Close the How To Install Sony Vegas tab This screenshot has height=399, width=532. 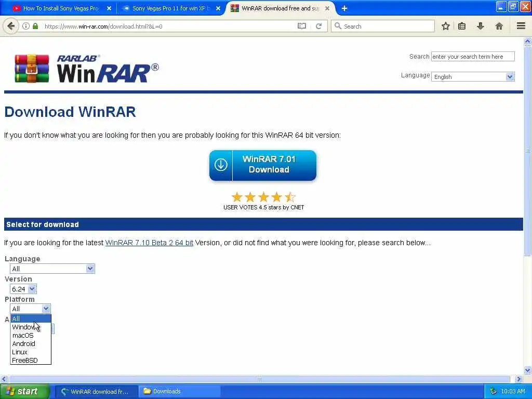click(109, 8)
